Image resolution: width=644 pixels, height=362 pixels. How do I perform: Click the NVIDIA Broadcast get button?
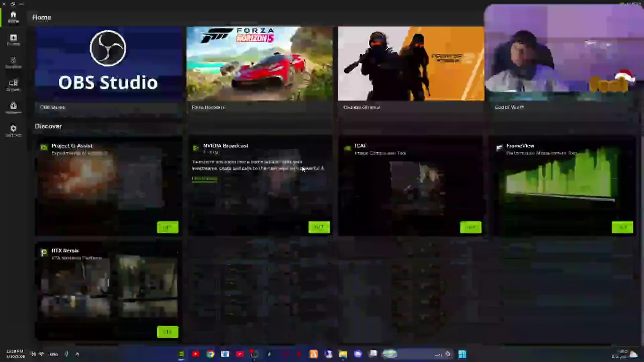[x=319, y=227]
